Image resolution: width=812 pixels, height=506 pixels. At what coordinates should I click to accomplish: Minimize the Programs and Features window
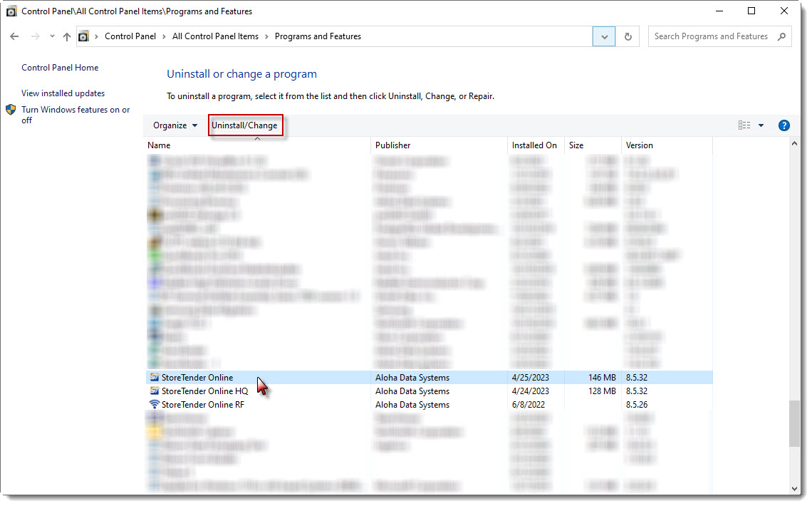[x=719, y=11]
